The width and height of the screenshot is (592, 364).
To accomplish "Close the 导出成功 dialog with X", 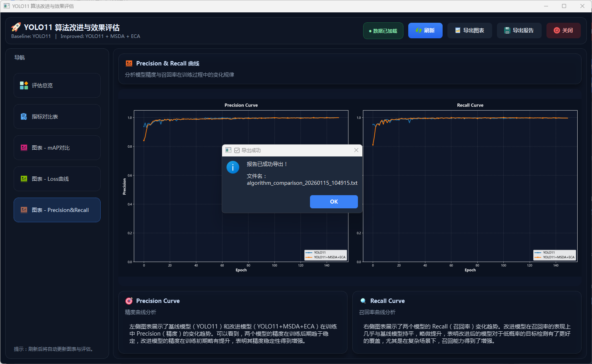I will [356, 150].
